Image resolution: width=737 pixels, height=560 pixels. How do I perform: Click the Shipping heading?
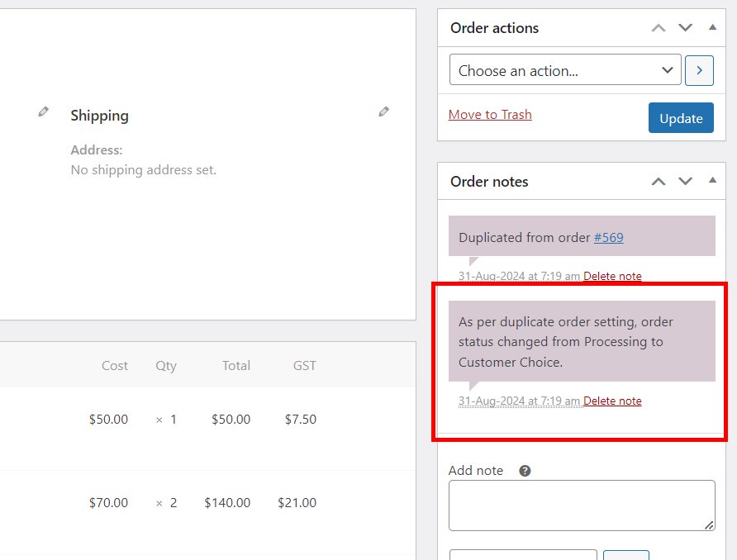(100, 116)
